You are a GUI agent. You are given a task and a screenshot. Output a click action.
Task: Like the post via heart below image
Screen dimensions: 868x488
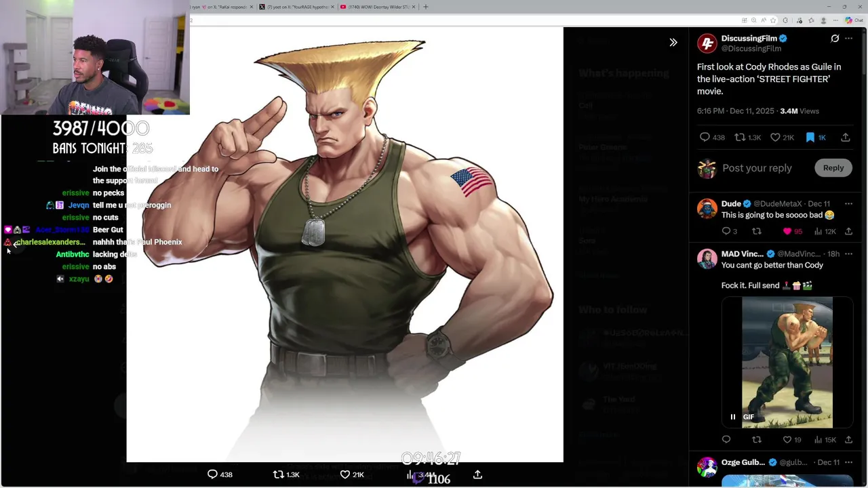[352, 474]
